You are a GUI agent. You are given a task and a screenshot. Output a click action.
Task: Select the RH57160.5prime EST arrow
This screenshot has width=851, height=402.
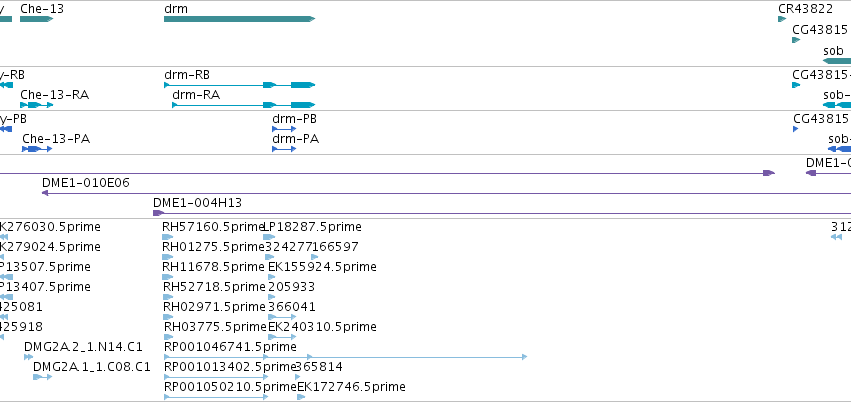click(168, 237)
